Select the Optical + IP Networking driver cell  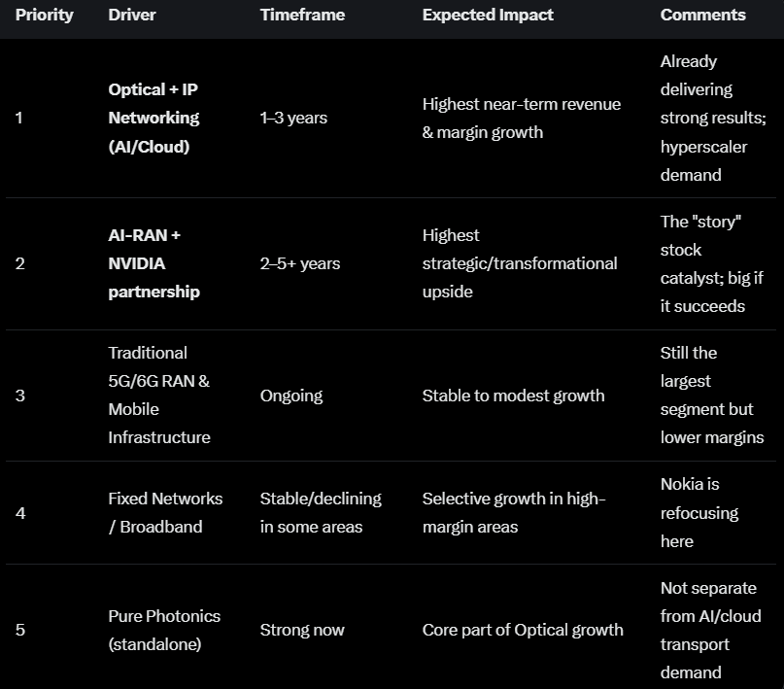click(153, 118)
